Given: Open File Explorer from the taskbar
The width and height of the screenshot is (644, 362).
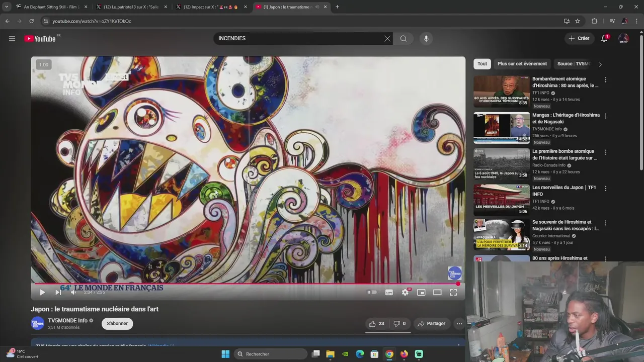Looking at the screenshot, I should click(x=330, y=354).
